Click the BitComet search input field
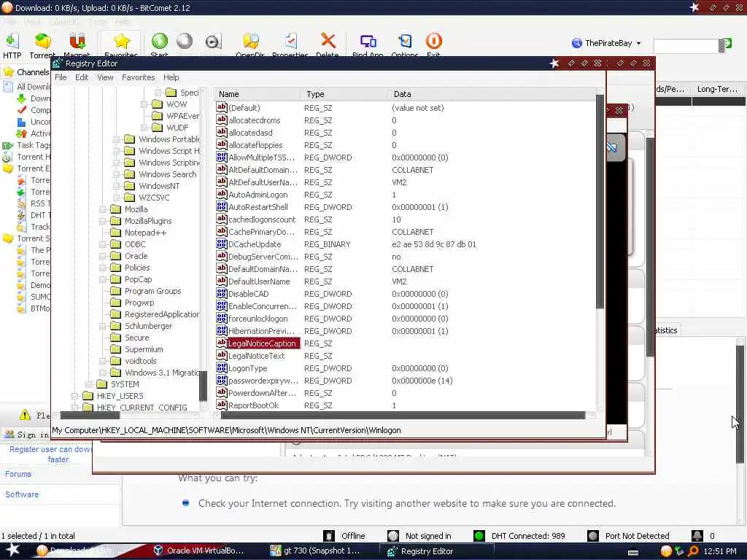 tap(686, 46)
